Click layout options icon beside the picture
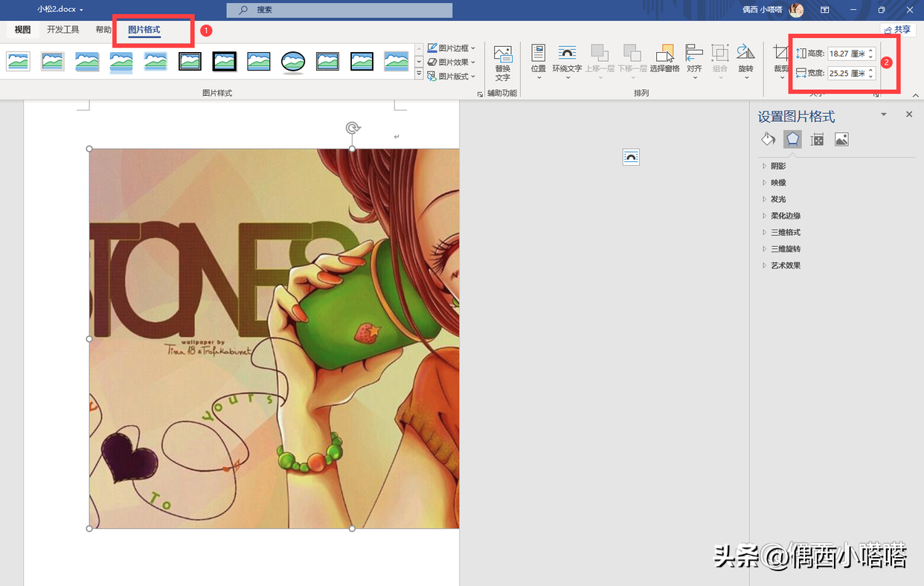Screen dimensions: 924x586 point(631,157)
